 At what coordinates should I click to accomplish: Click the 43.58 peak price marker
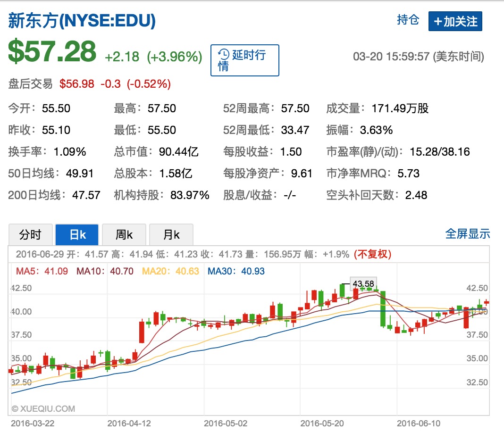point(363,283)
